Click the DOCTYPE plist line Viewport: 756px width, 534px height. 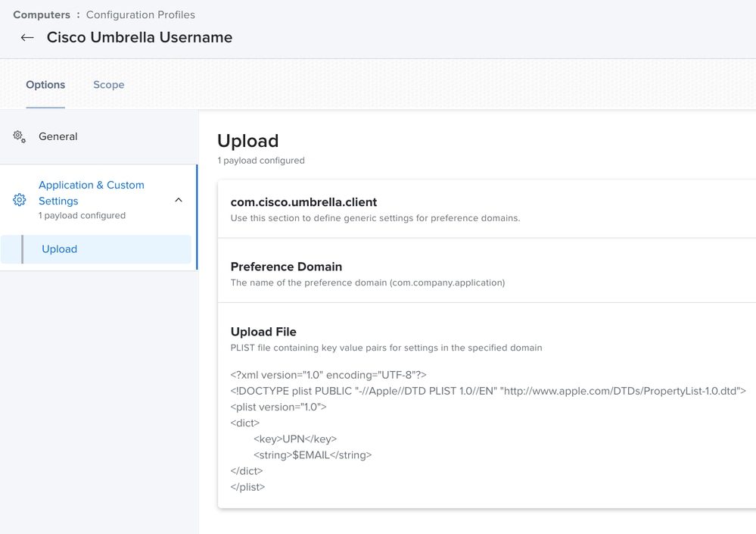(x=488, y=391)
